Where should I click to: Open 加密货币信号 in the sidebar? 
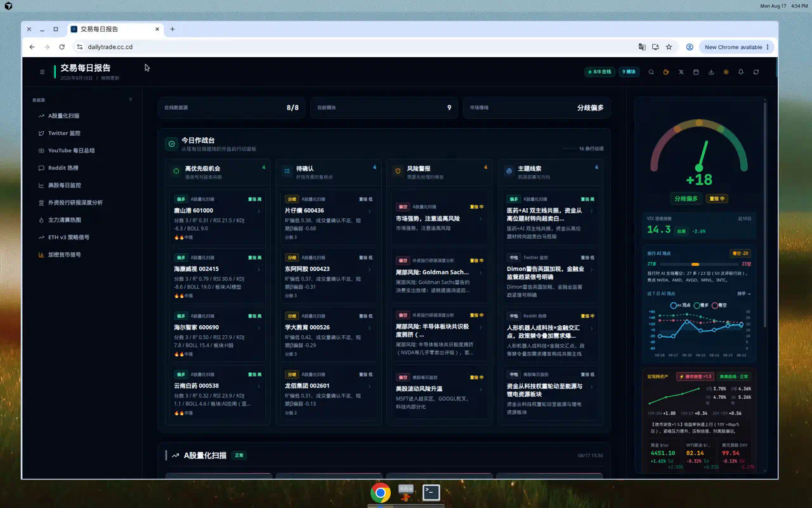(84, 255)
